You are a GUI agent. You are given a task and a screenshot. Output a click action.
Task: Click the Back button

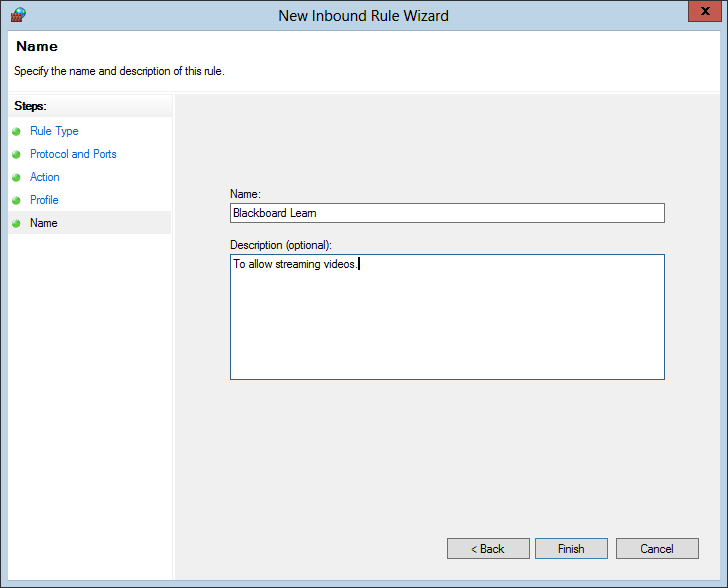coord(488,549)
